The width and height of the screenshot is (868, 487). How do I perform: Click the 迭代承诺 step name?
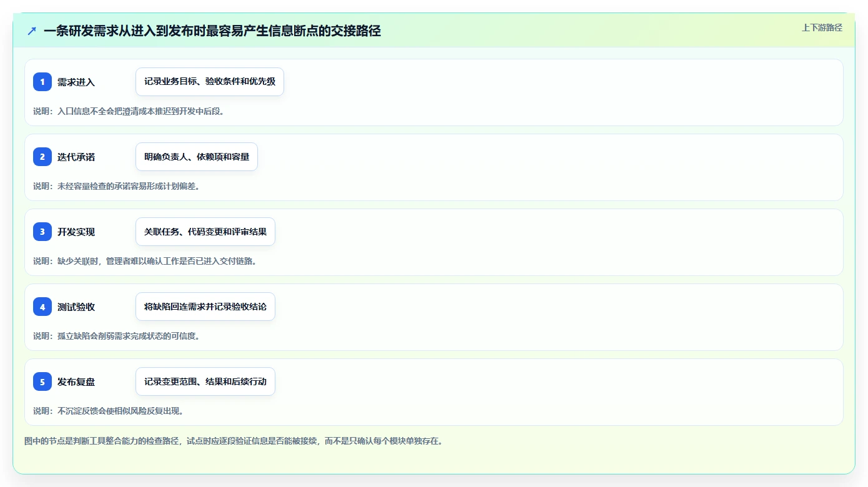tap(76, 157)
